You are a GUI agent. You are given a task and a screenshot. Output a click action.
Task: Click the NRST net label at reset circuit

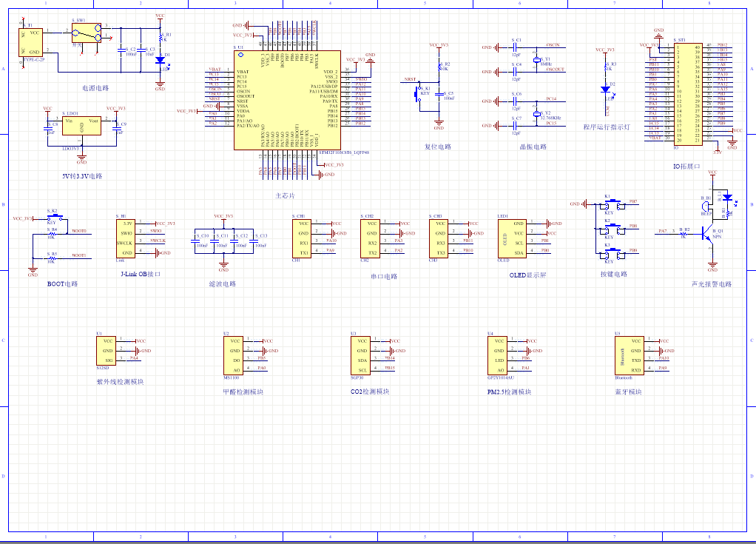click(x=410, y=79)
